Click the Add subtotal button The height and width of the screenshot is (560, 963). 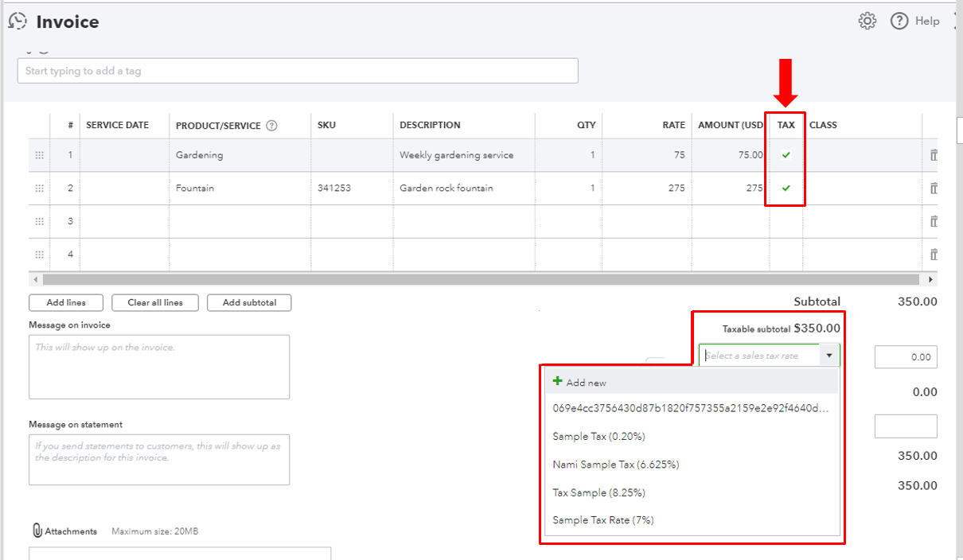248,302
